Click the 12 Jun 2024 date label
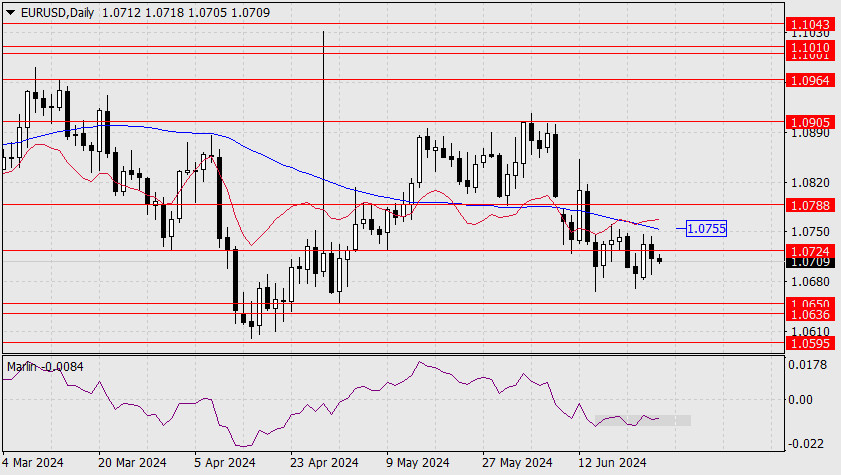Image resolution: width=841 pixels, height=475 pixels. (612, 463)
